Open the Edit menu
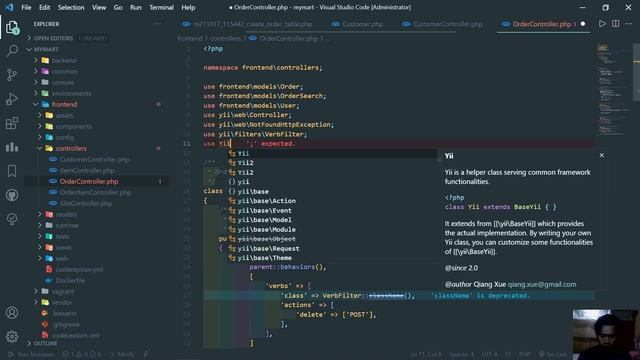 (x=44, y=7)
